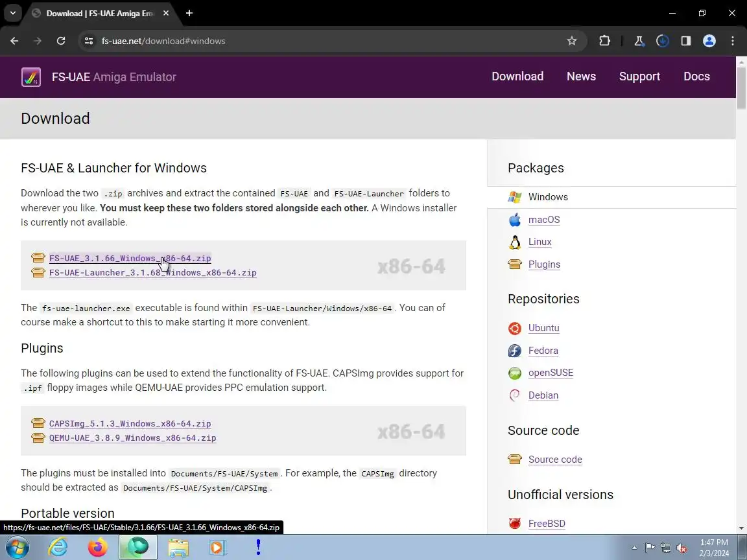Open the Ubuntu repository link
This screenshot has height=560, width=747.
click(x=543, y=328)
